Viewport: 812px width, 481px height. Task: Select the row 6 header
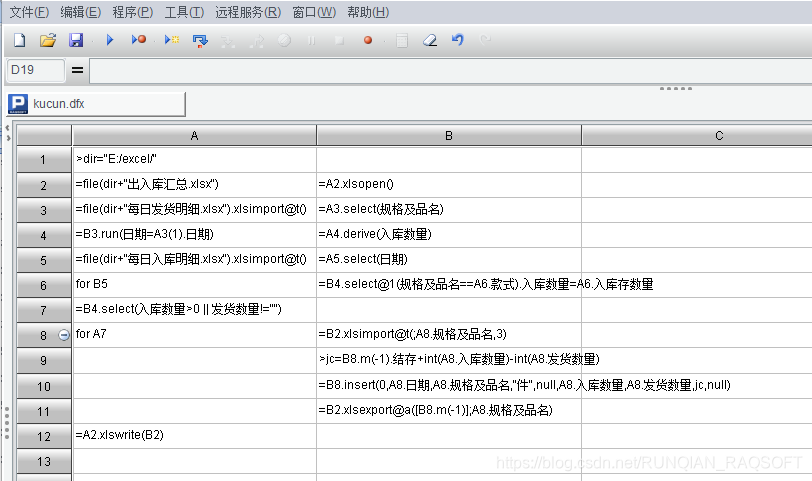44,285
